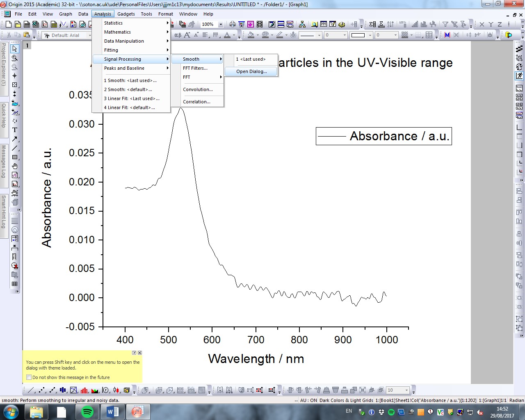Open the zoom percentage dropdown
The image size is (525, 420).
pos(221,25)
